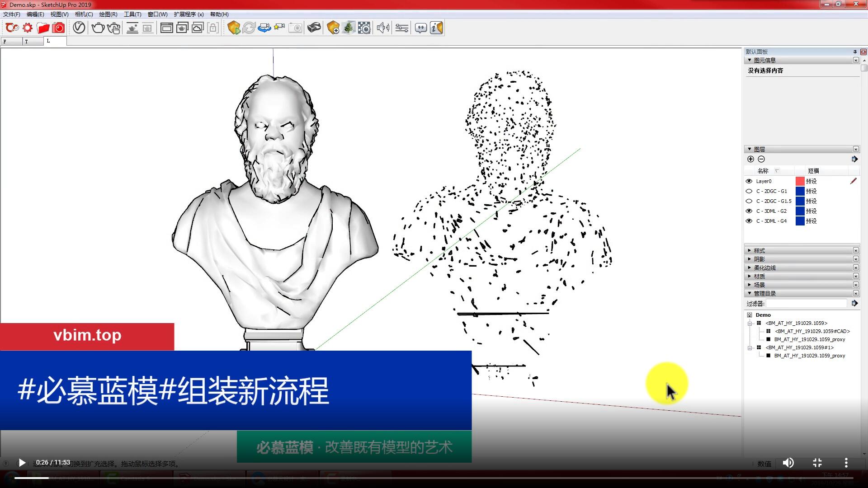Click the red camera icon in toolbar
Viewport: 868px width, 488px height.
pyautogui.click(x=58, y=28)
